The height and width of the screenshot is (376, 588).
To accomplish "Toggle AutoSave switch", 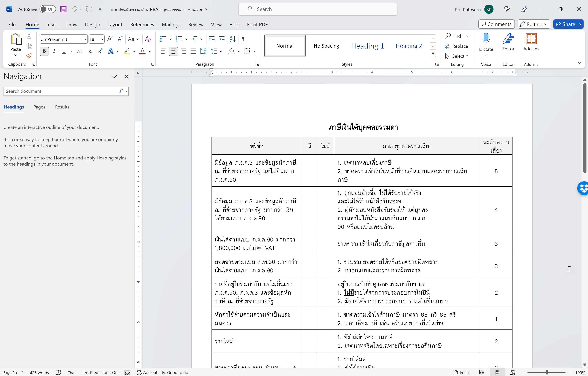I will coord(47,9).
